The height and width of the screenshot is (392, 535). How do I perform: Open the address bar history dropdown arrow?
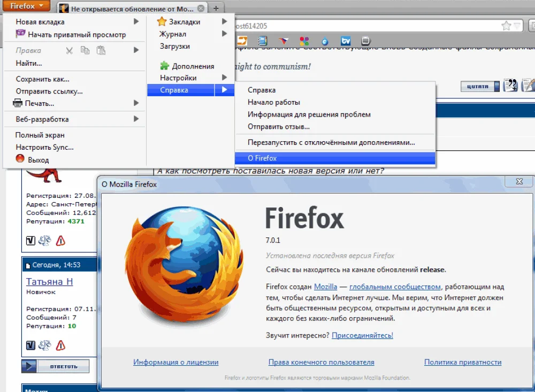pos(517,26)
